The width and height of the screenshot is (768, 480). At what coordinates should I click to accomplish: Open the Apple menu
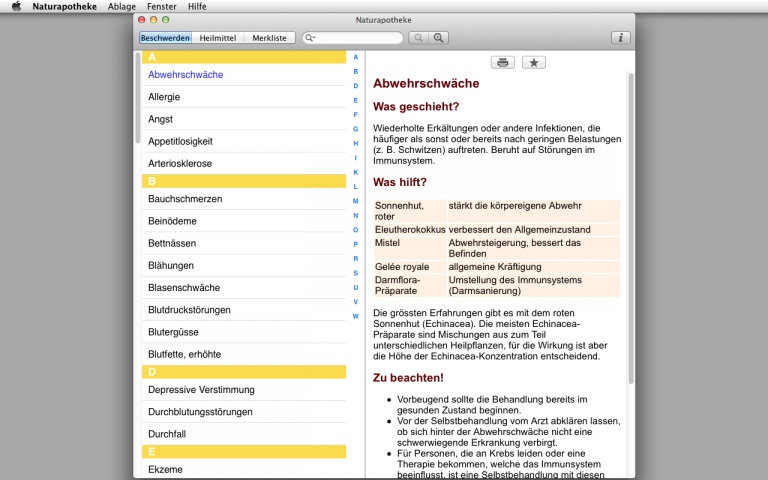pos(16,6)
